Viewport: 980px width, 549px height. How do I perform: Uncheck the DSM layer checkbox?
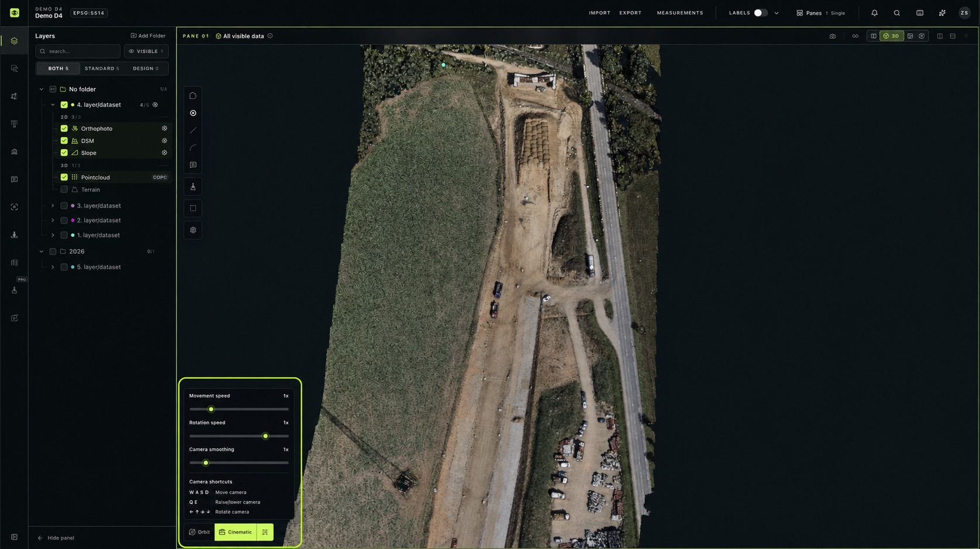[x=64, y=141]
